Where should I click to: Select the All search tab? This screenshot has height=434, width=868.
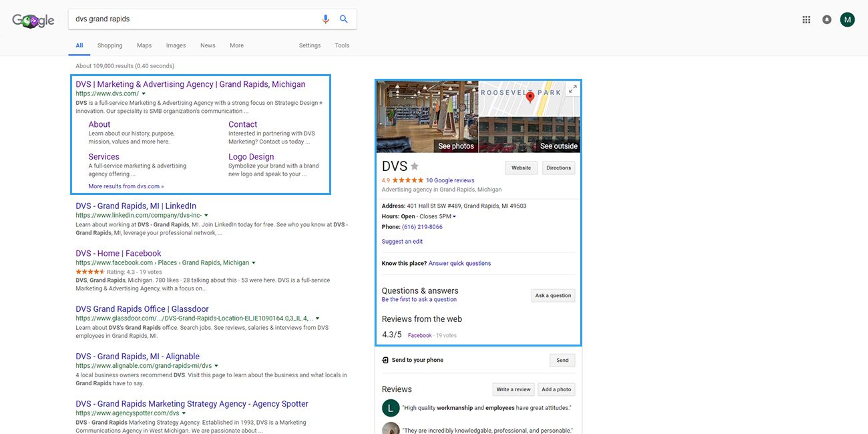pos(79,45)
